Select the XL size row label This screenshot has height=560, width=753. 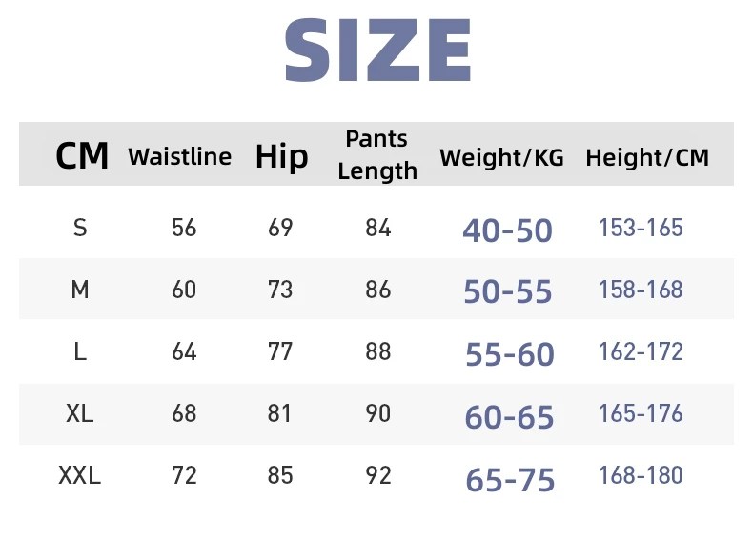click(80, 413)
